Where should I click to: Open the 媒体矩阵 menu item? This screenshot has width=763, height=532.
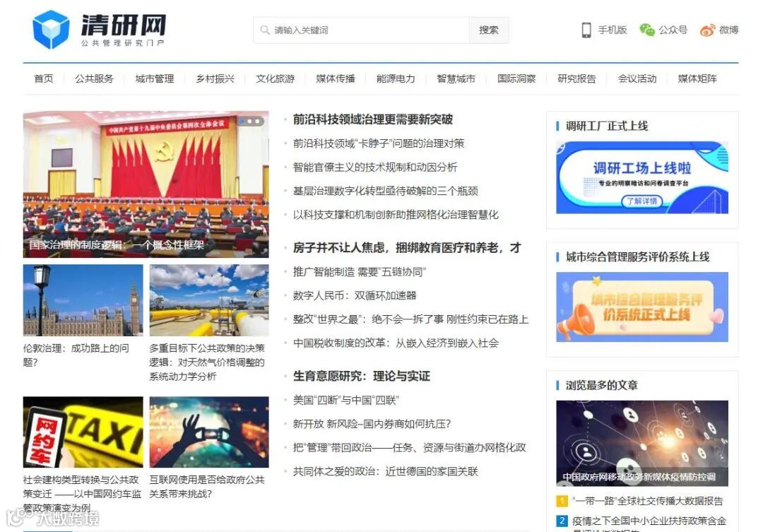coord(698,78)
